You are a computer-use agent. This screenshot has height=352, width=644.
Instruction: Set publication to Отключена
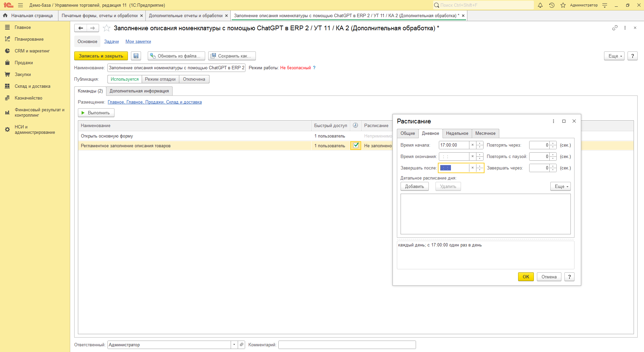point(194,79)
